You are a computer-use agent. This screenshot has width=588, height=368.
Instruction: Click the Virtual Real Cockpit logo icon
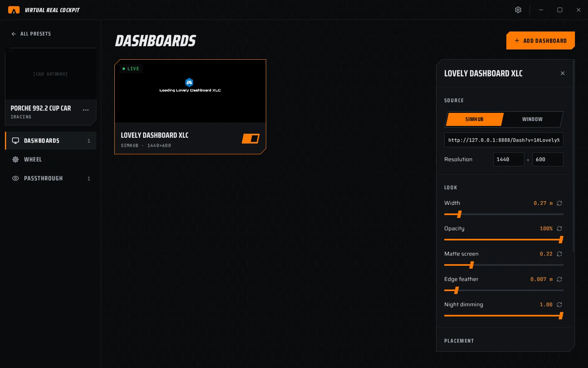[x=14, y=10]
